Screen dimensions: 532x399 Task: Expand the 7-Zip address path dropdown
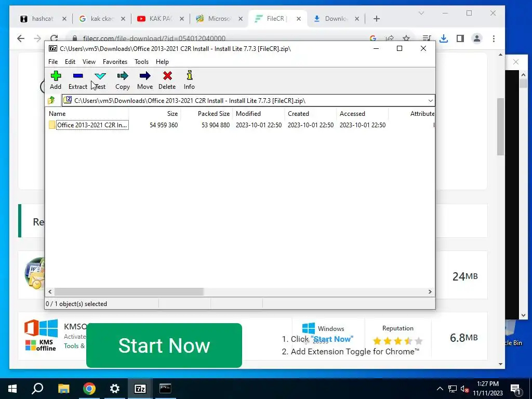click(x=430, y=101)
